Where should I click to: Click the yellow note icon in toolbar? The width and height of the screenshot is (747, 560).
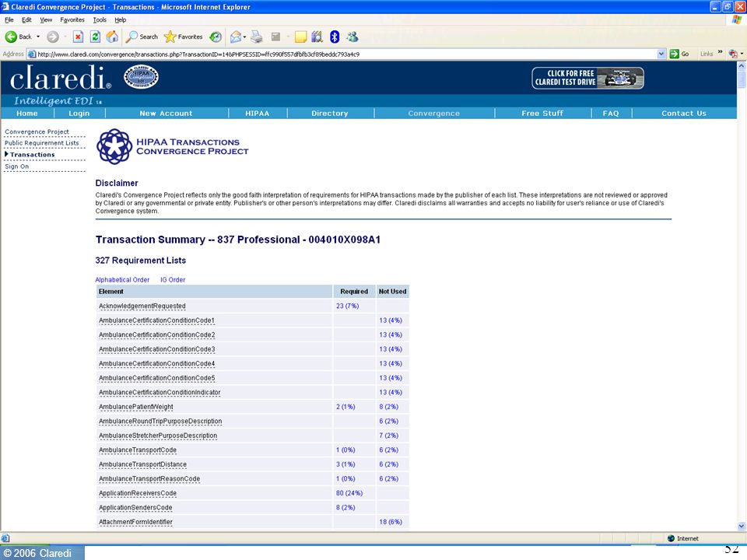click(300, 37)
